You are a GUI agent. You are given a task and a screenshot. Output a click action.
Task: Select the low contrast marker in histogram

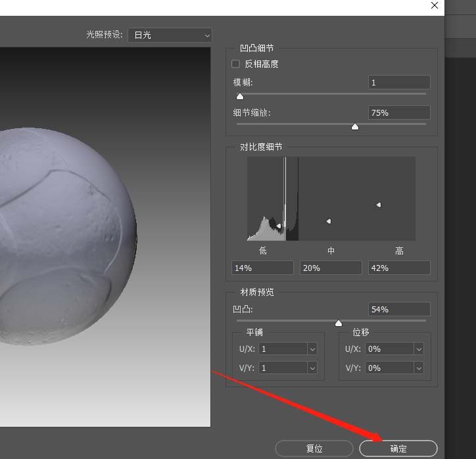(x=279, y=226)
